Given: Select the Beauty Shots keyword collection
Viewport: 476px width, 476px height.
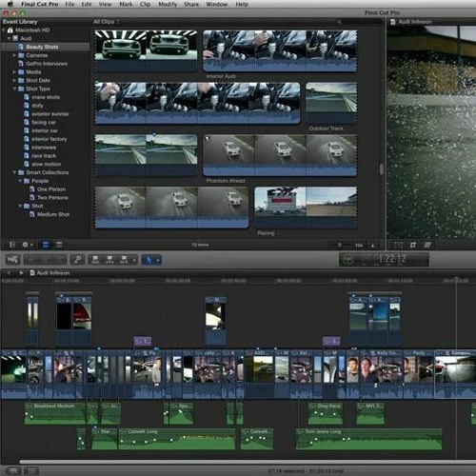Looking at the screenshot, I should tap(45, 47).
